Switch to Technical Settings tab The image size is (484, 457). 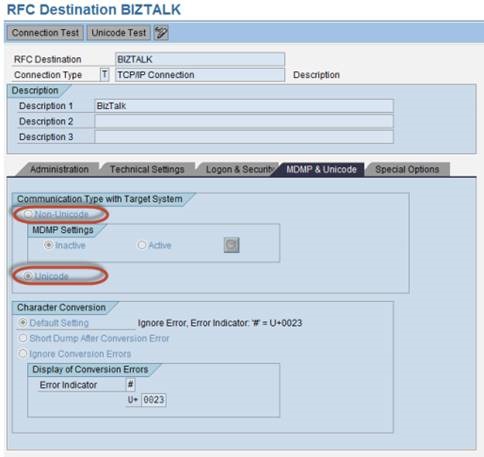coord(147,169)
